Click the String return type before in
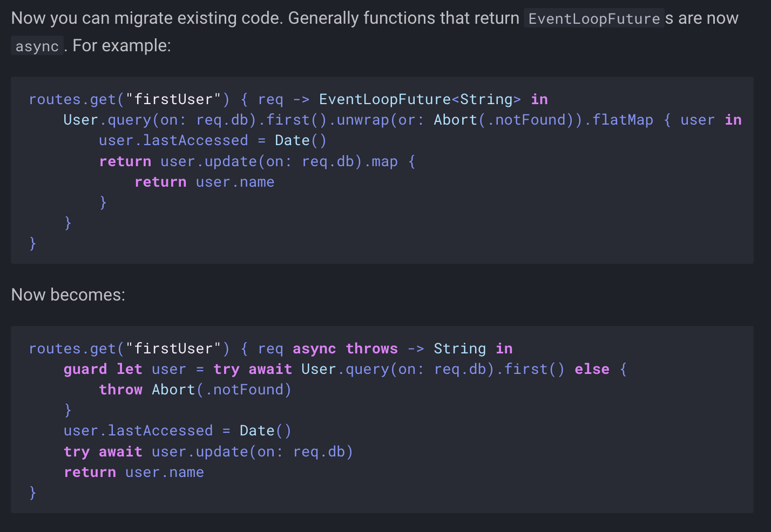The height and width of the screenshot is (532, 771). [459, 349]
